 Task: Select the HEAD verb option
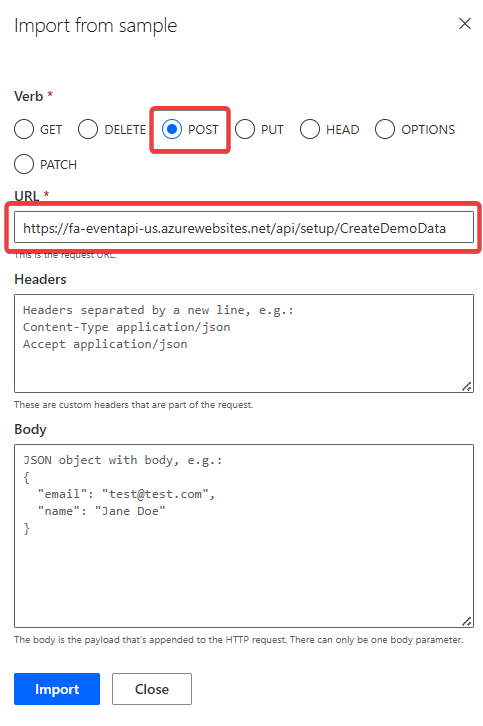(310, 129)
